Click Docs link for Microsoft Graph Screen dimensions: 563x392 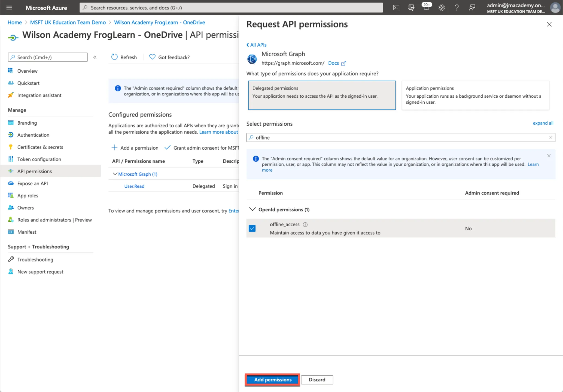tap(333, 63)
